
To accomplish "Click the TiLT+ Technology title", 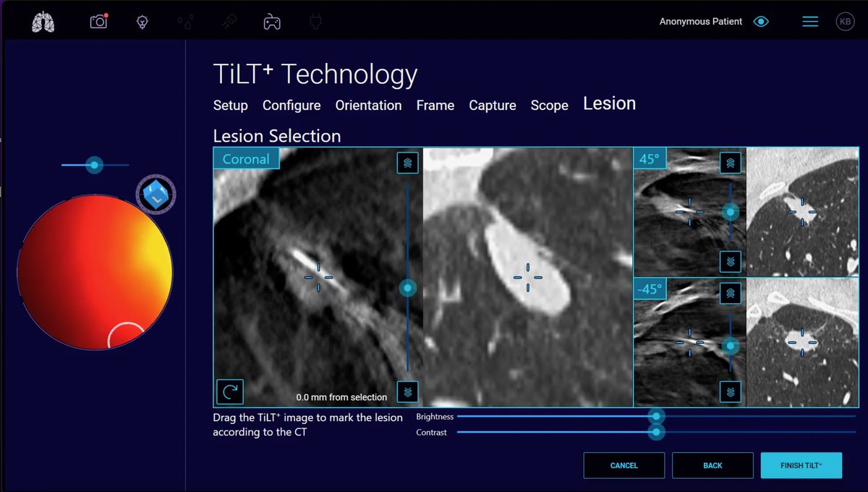I will 315,75.
